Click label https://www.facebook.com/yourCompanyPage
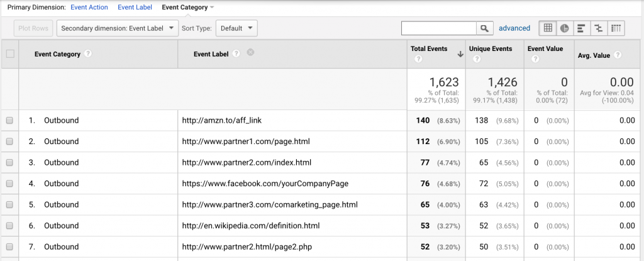Image resolution: width=644 pixels, height=261 pixels. point(265,183)
